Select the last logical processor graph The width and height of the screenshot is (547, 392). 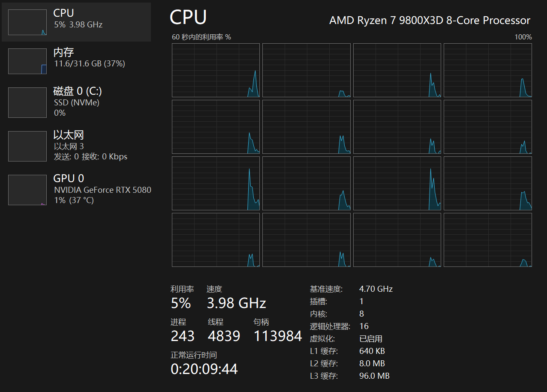pyautogui.click(x=487, y=240)
